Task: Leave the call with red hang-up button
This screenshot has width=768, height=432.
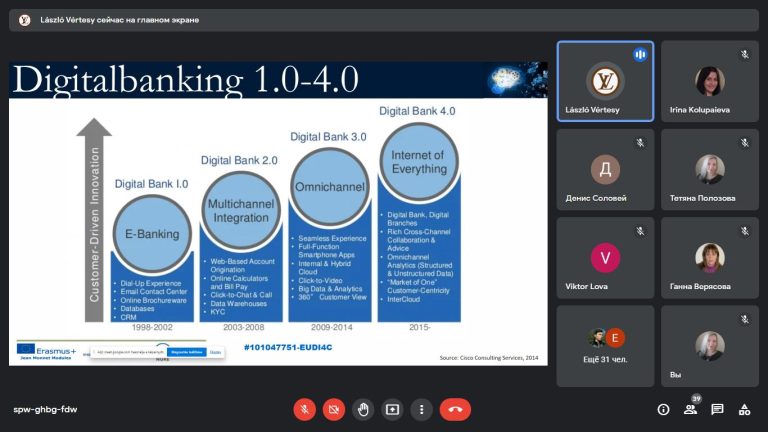Action: [x=455, y=409]
